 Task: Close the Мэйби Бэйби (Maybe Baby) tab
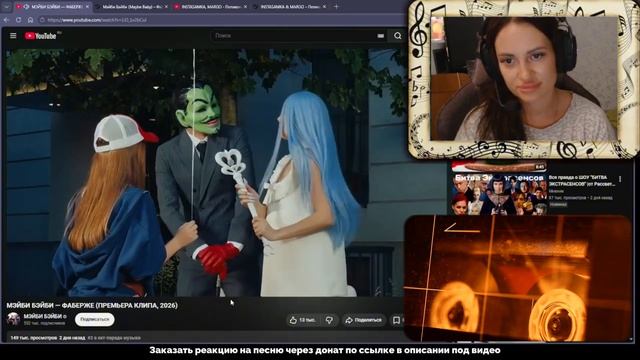pos(166,7)
